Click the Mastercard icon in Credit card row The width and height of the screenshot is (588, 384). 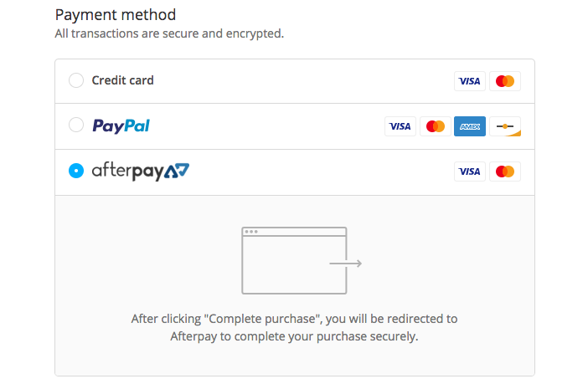tap(504, 81)
